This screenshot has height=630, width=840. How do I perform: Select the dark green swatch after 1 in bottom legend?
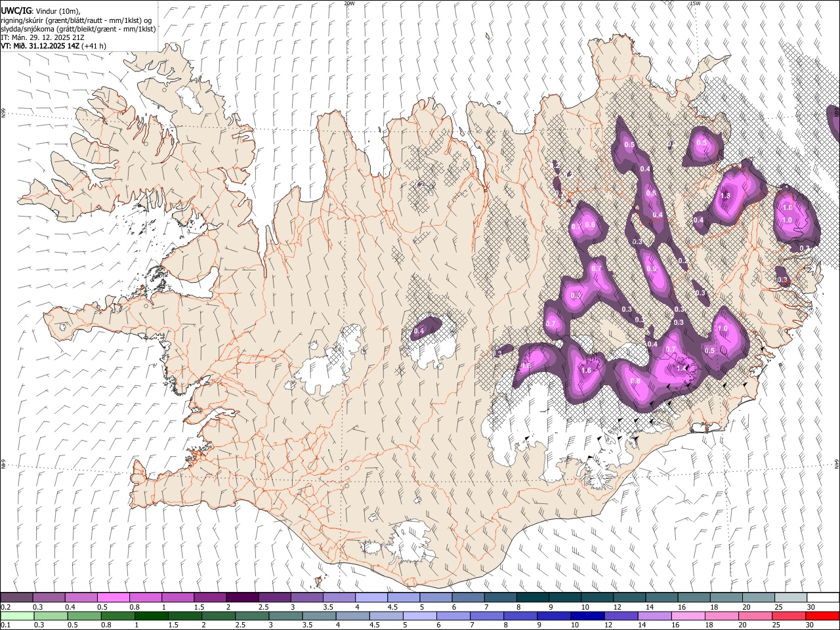tap(151, 616)
